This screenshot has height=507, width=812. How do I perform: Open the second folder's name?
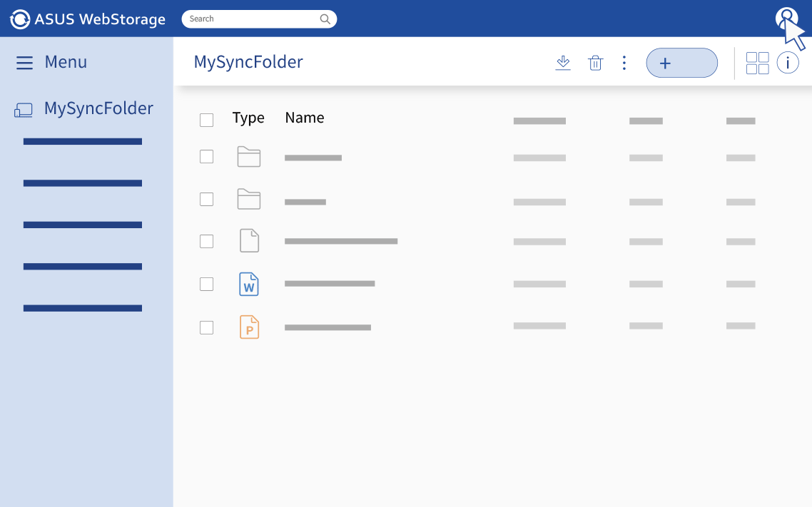click(x=305, y=202)
